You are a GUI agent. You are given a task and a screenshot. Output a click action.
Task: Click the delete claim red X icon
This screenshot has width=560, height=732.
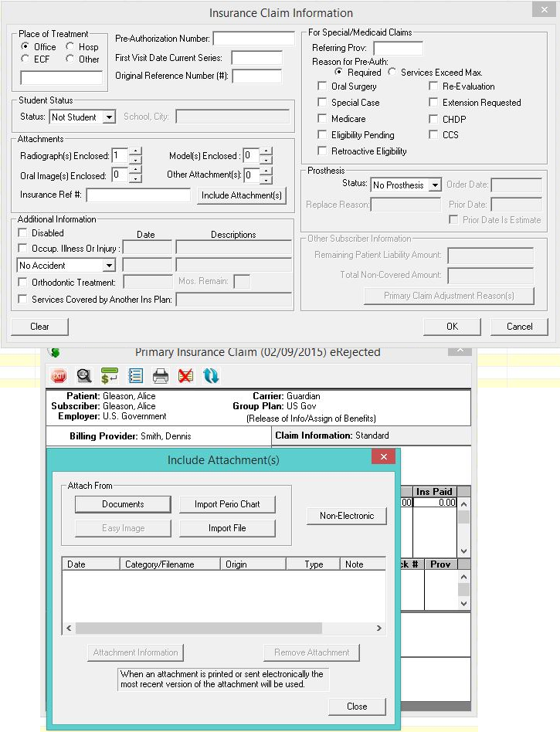coord(186,376)
